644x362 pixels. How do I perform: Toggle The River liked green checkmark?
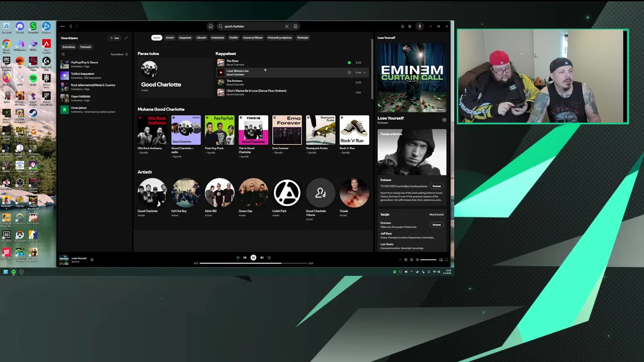coord(349,63)
